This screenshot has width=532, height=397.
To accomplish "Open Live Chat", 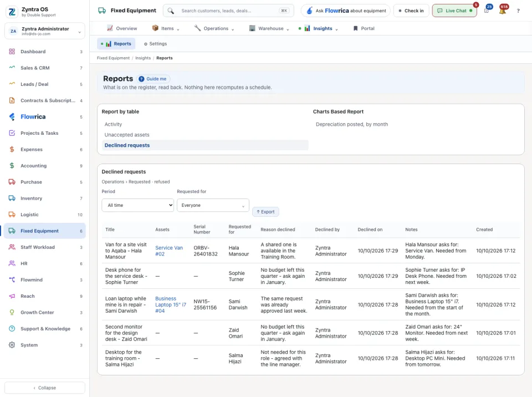I will [x=454, y=11].
